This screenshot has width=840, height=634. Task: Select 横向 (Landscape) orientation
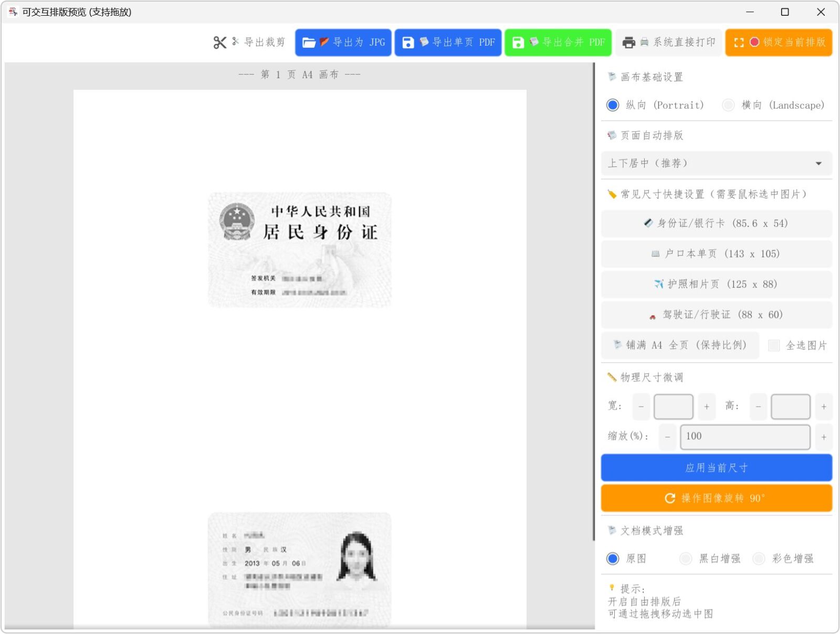[728, 105]
